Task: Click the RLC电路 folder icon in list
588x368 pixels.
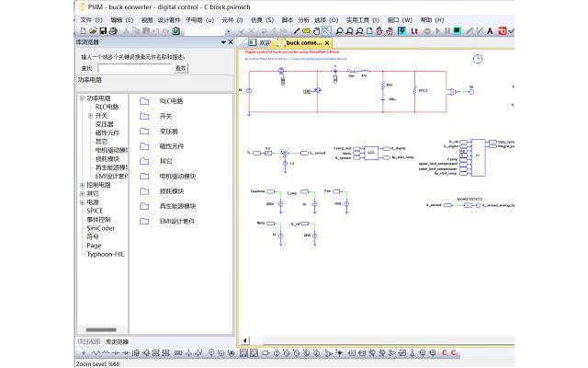Action: [144, 101]
